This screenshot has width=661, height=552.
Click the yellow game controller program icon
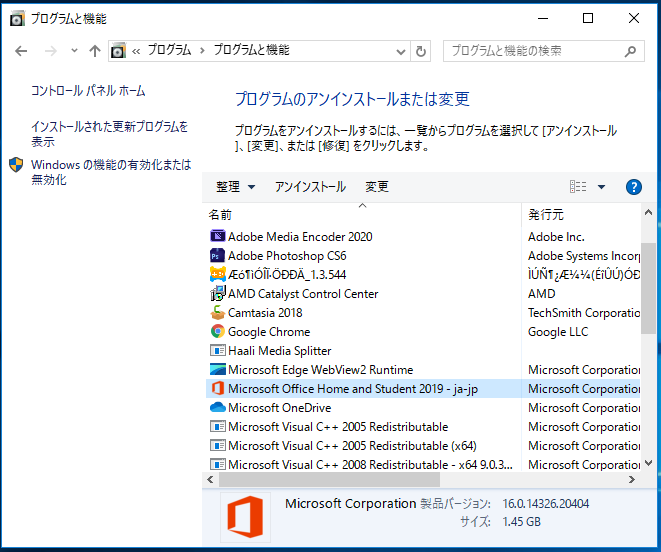click(x=218, y=274)
